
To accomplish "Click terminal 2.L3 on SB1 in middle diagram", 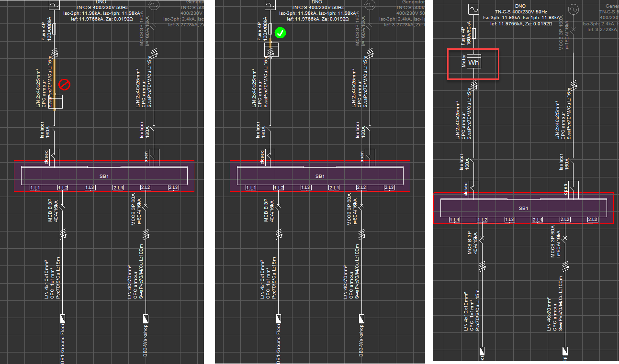I will click(x=390, y=187).
